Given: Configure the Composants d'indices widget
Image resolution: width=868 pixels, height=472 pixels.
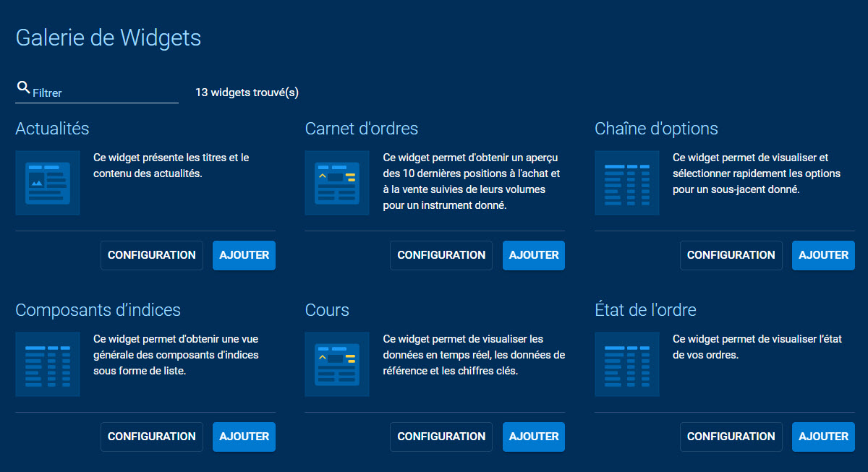Looking at the screenshot, I should pos(152,437).
